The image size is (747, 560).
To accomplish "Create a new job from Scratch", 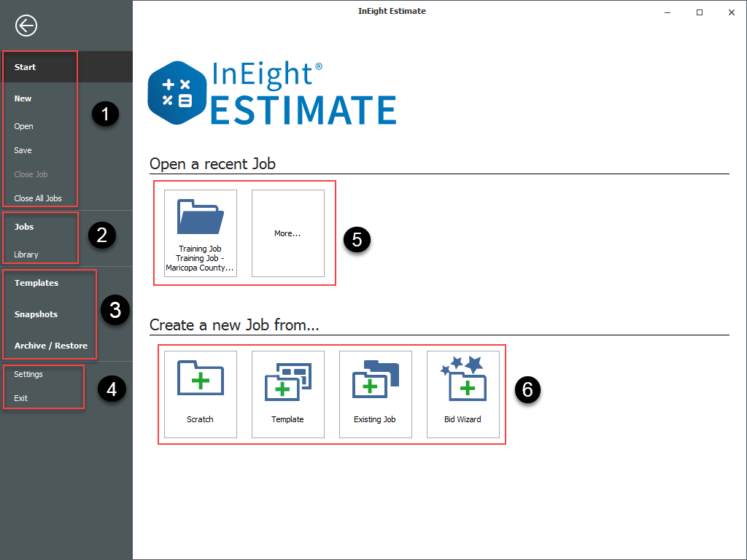I will click(x=201, y=394).
